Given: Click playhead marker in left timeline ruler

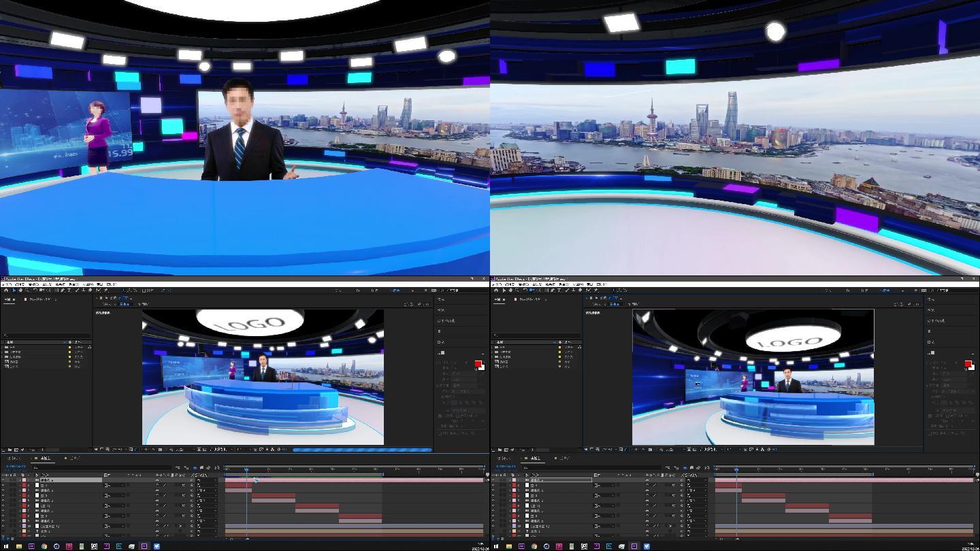Looking at the screenshot, I should (246, 469).
